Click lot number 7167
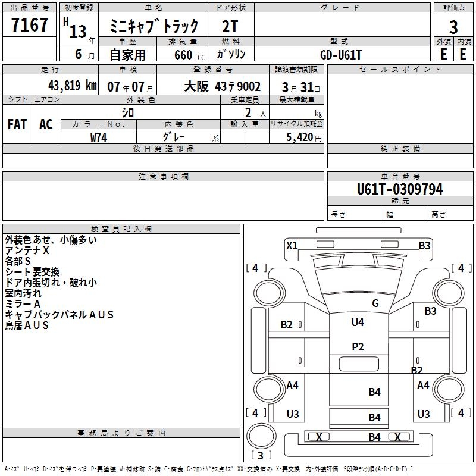Image resolution: width=476 pixels, height=476 pixels. pos(29,24)
